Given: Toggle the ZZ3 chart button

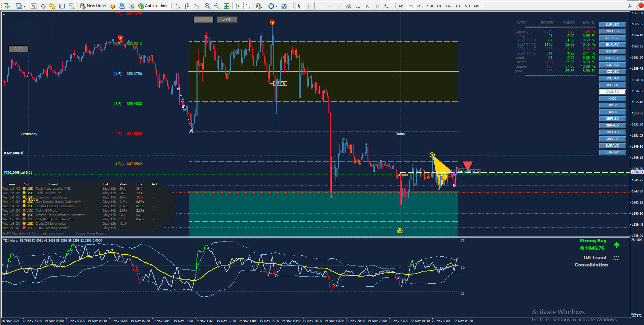Looking at the screenshot, I should 227,20.
